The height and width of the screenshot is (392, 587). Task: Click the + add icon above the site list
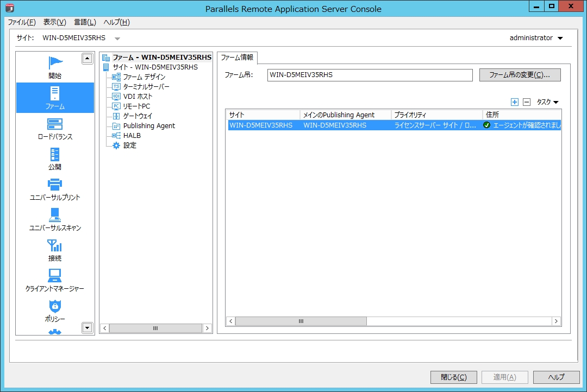(x=514, y=102)
